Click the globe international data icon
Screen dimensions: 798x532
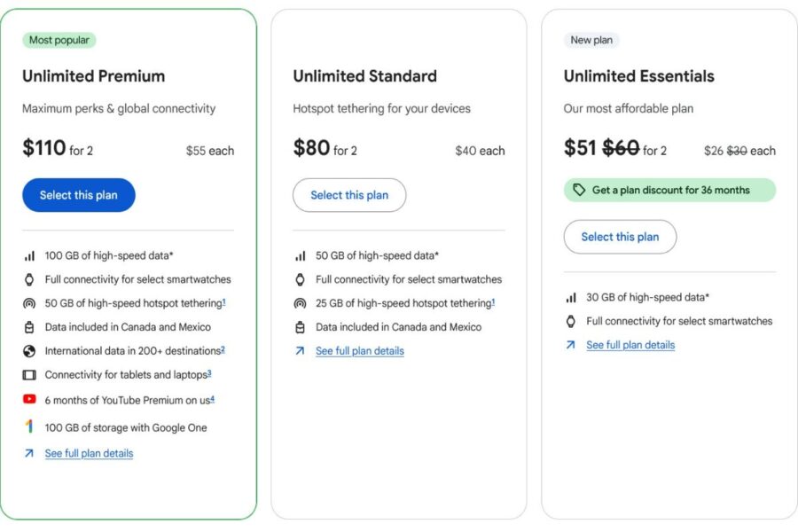[x=29, y=350]
